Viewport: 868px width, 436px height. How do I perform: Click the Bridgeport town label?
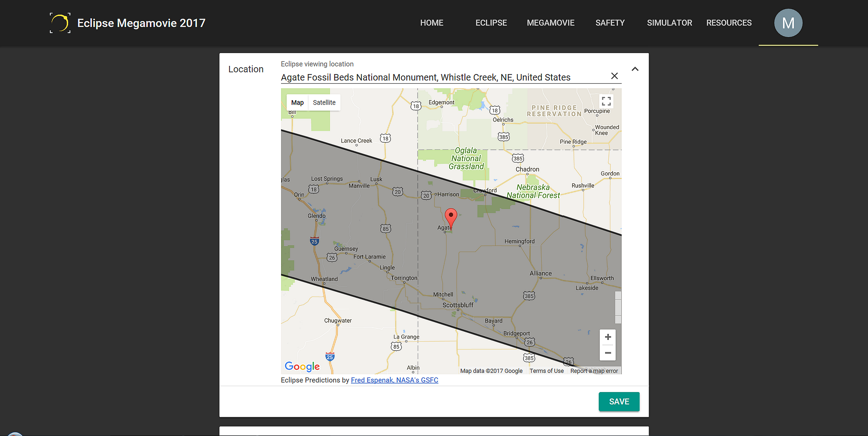[516, 333]
